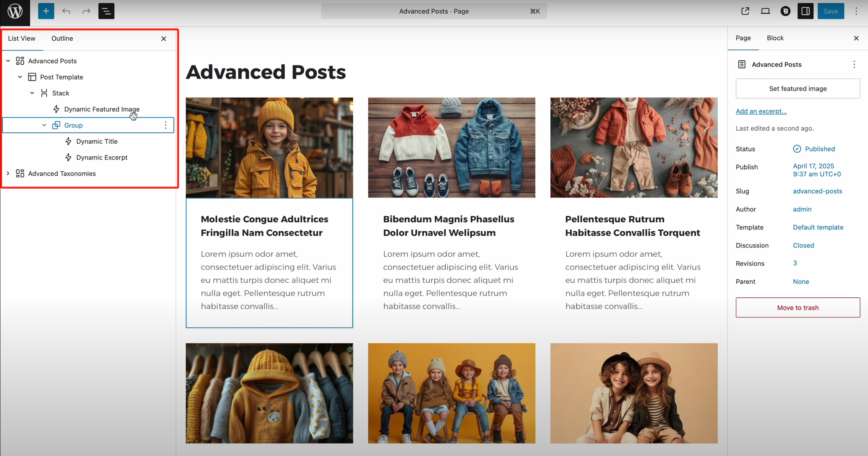Open view page in new tab icon
The image size is (868, 456).
point(745,11)
